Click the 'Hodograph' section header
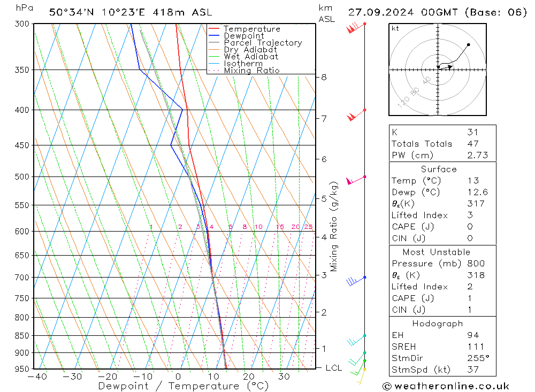The height and width of the screenshot is (392, 535). [438, 324]
